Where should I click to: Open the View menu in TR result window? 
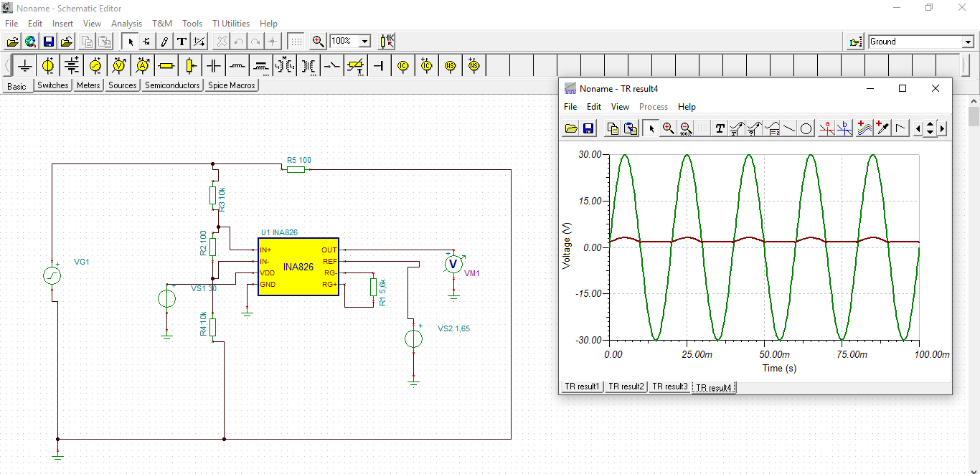[x=620, y=107]
